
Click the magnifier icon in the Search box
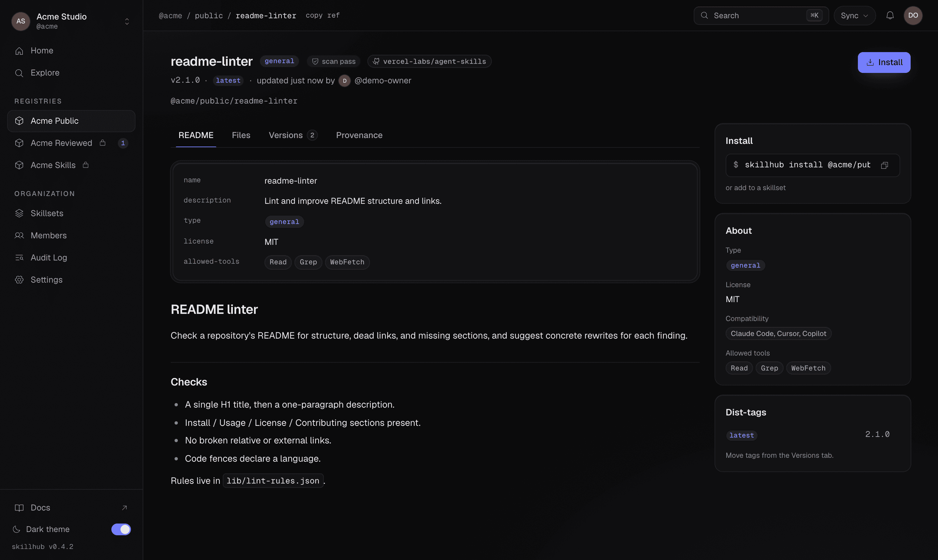coord(704,16)
